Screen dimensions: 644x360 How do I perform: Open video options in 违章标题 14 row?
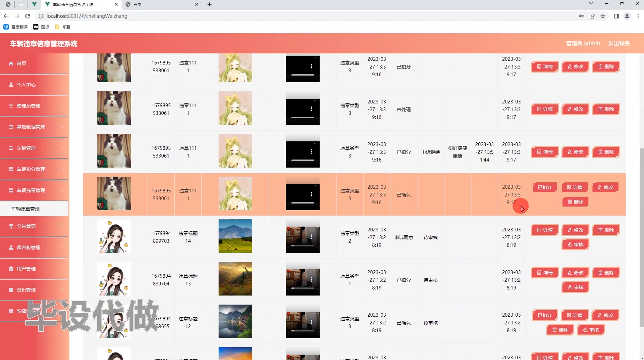coord(312,237)
